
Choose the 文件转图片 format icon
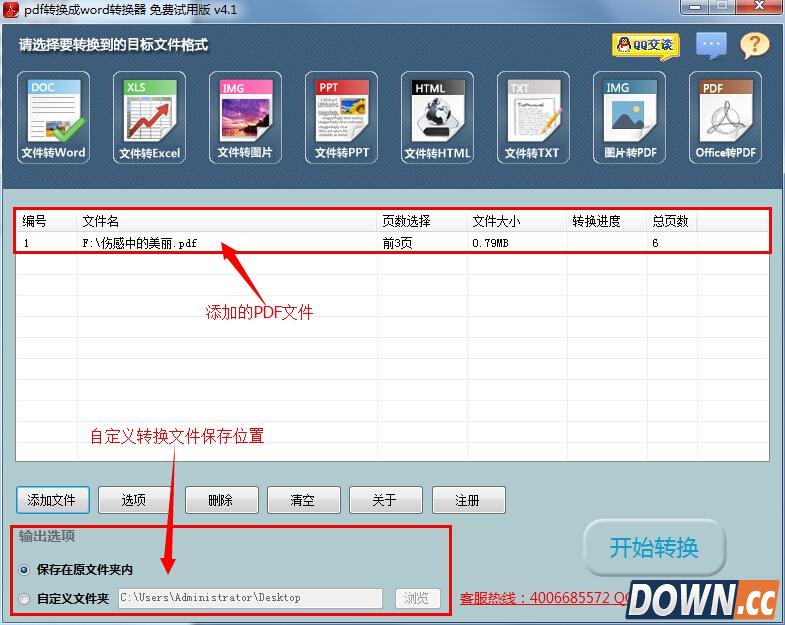[245, 118]
